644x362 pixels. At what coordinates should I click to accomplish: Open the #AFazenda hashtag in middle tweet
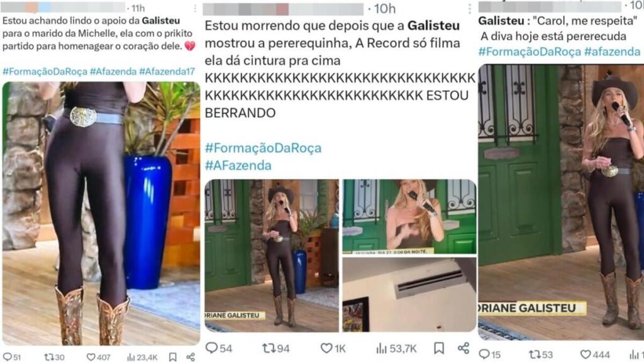click(238, 165)
